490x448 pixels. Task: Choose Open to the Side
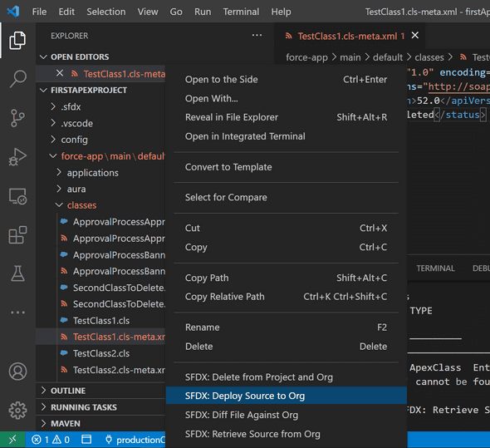[286, 80]
